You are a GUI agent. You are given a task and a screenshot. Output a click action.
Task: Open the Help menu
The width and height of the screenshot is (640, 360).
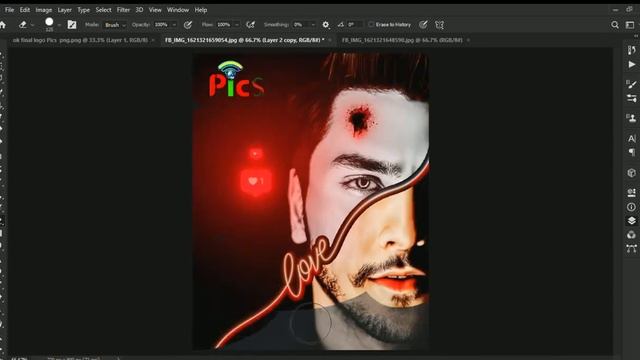pos(201,10)
